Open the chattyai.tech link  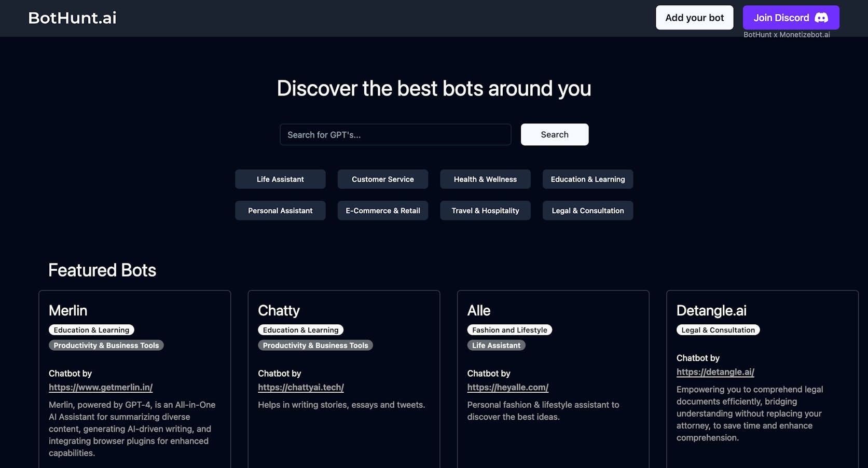tap(301, 387)
